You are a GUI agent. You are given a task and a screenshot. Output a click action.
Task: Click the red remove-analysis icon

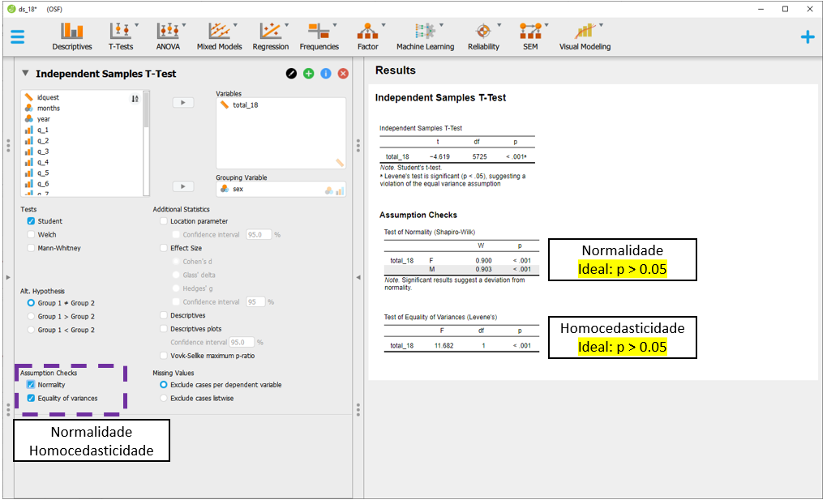coord(343,74)
